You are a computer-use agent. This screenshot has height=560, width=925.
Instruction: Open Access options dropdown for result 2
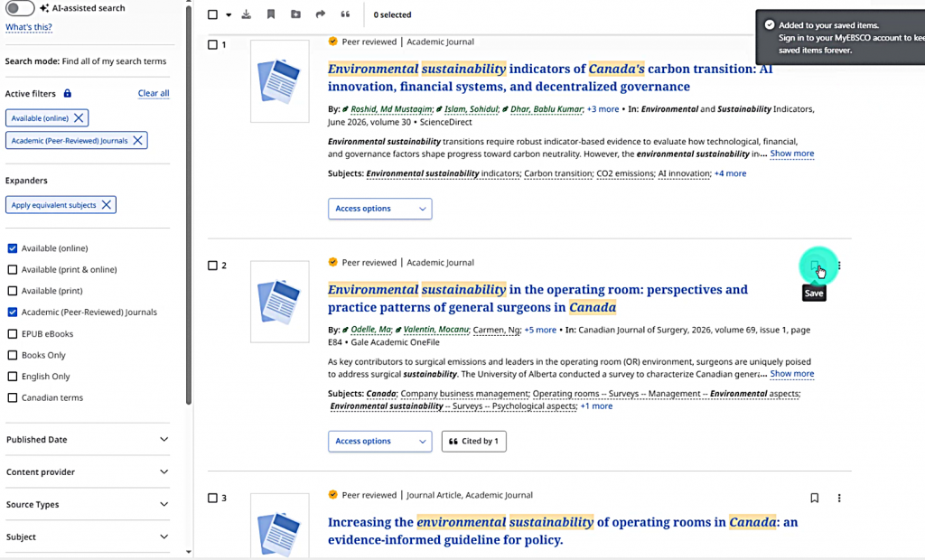point(380,442)
